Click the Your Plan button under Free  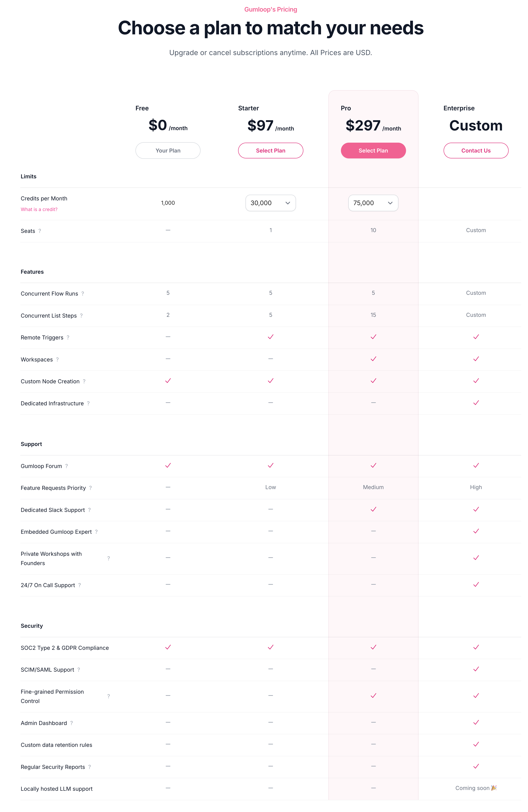click(168, 150)
